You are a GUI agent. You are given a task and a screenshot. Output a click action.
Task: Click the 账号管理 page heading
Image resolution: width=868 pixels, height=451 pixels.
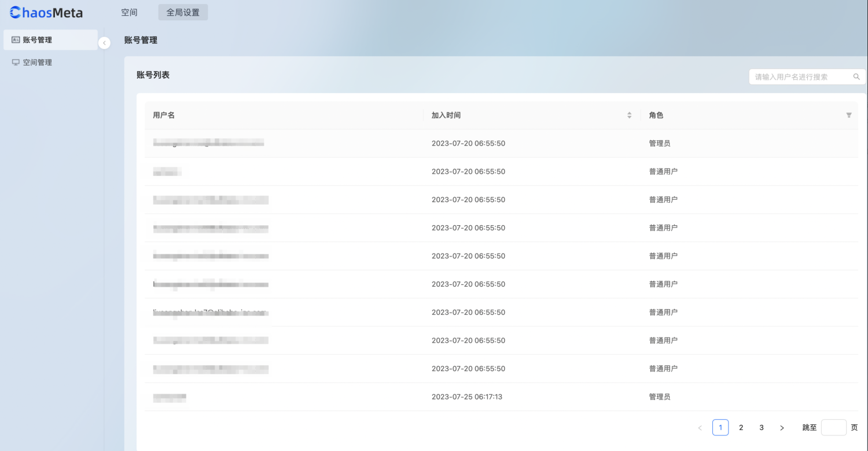(141, 40)
